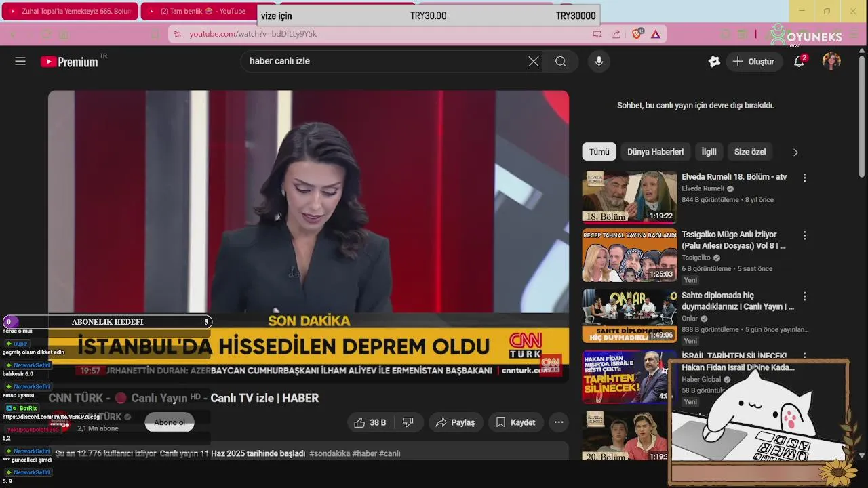Run search with the magnifier button
The height and width of the screenshot is (488, 868).
(x=561, y=61)
